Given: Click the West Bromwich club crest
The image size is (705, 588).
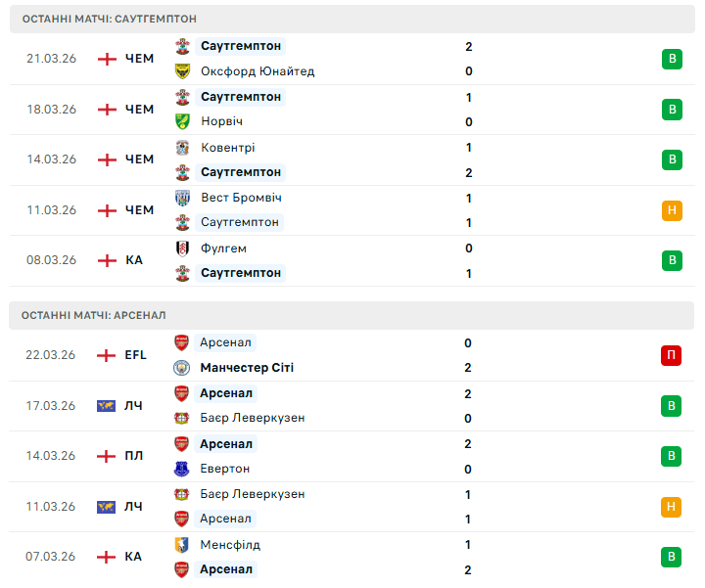Looking at the screenshot, I should pyautogui.click(x=182, y=198).
